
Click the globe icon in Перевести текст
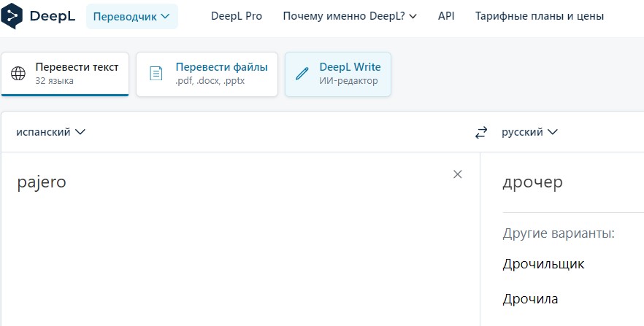[x=18, y=74]
